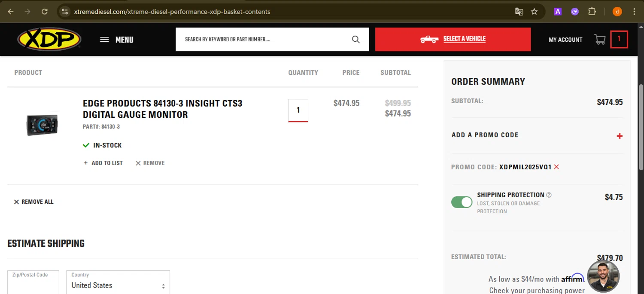The height and width of the screenshot is (294, 644).
Task: Open the Country dropdown showing United States
Action: tap(118, 282)
